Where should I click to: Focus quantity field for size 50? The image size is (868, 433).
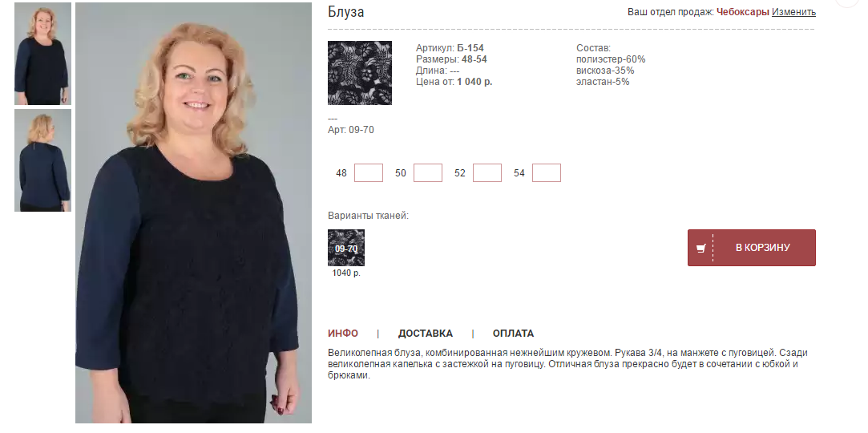pos(427,172)
